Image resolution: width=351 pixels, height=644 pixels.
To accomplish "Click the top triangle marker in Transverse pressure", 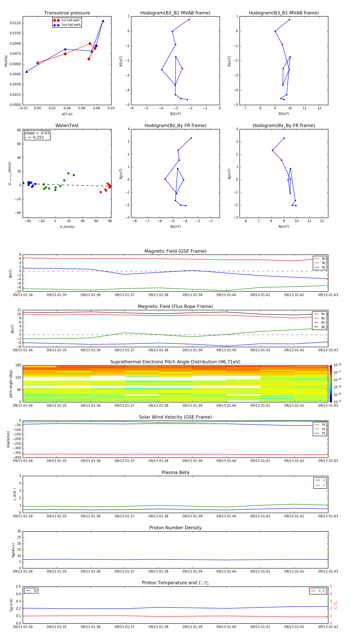I will [103, 21].
